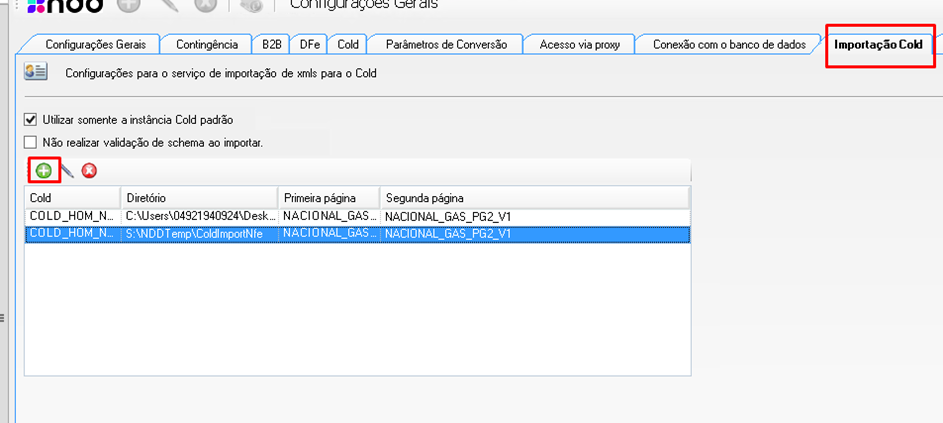The height and width of the screenshot is (423, 943).
Task: Click the edit pencil icon above the table
Action: click(67, 171)
